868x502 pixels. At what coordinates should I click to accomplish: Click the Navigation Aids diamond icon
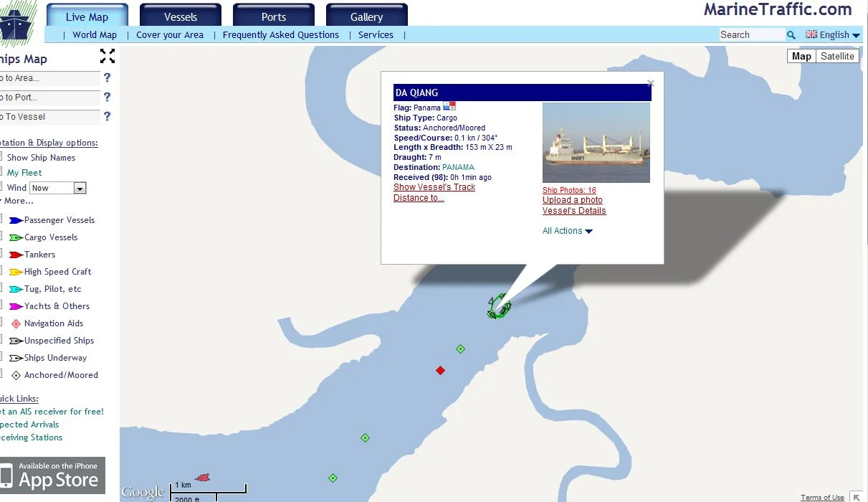[x=16, y=323]
